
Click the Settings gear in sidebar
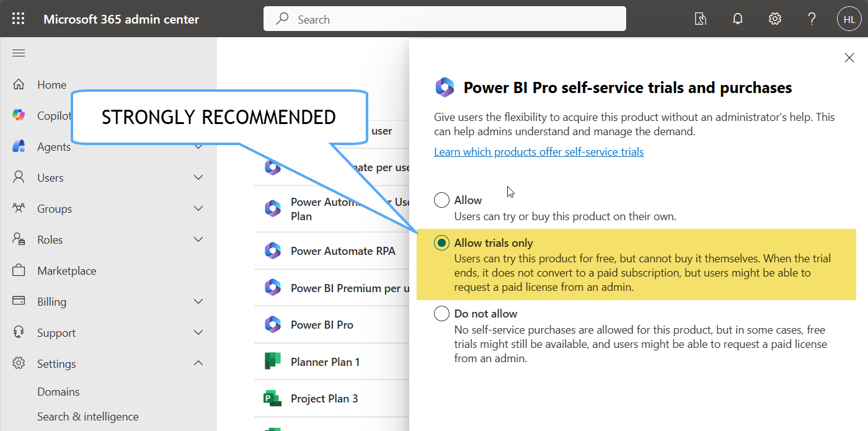pyautogui.click(x=19, y=363)
